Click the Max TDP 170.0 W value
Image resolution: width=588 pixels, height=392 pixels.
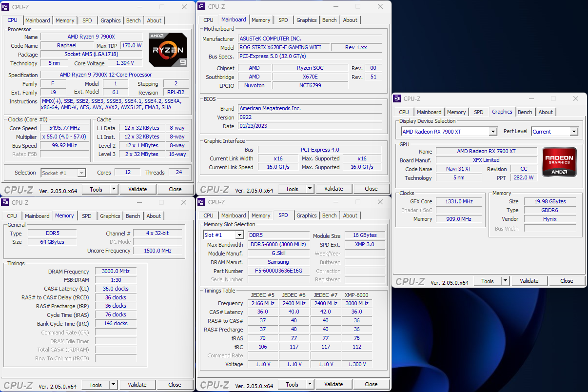[x=132, y=45]
